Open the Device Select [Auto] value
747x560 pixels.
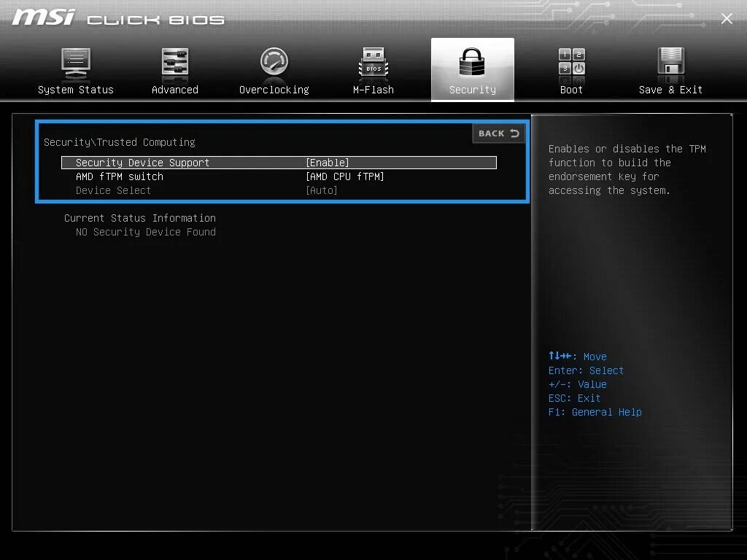point(322,190)
